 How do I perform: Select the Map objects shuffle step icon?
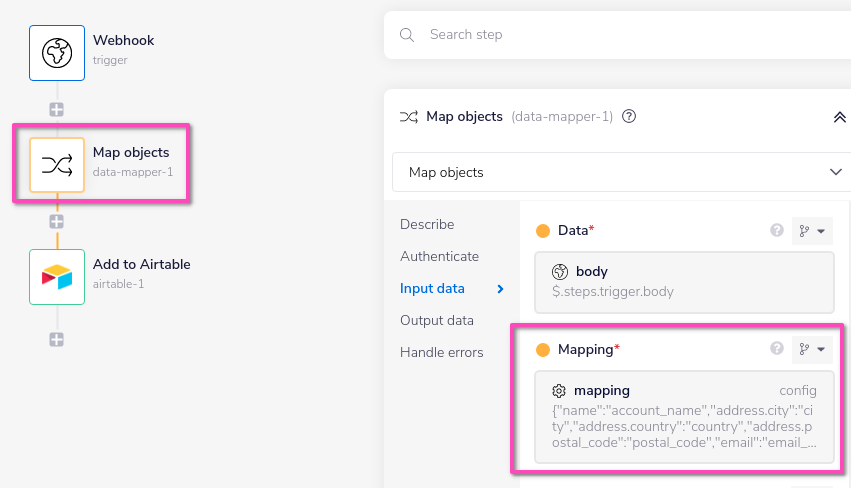pos(57,164)
